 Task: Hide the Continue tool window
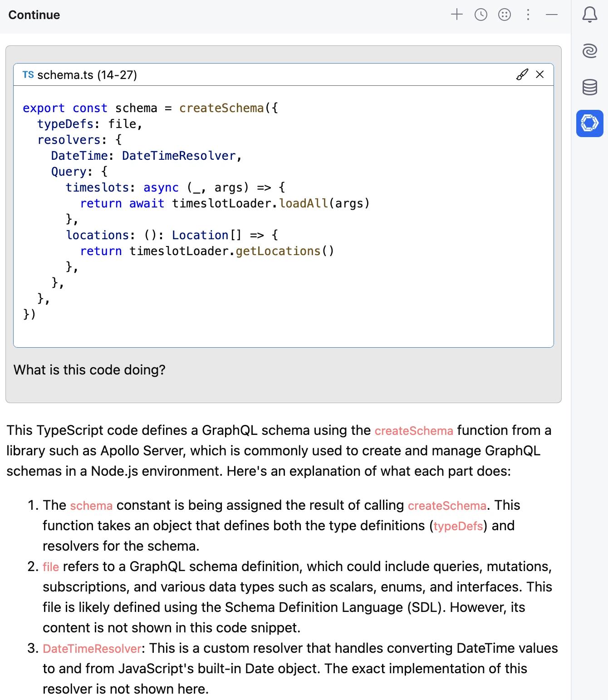click(551, 15)
